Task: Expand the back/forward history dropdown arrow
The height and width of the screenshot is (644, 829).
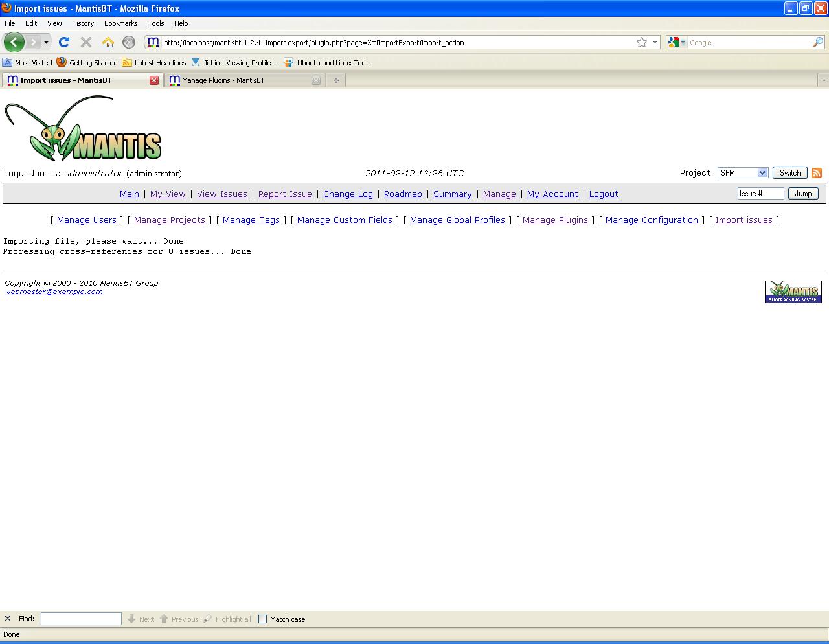Action: pos(46,42)
